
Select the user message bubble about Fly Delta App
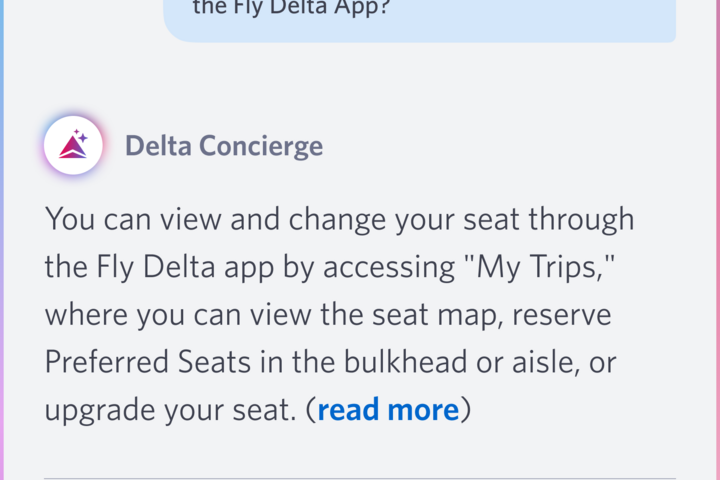(x=420, y=18)
